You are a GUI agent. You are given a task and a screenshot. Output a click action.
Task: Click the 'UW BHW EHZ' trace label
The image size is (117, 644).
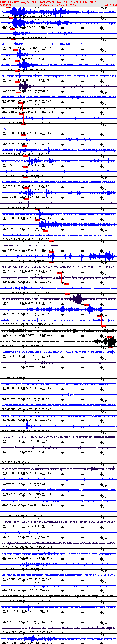(9, 484)
